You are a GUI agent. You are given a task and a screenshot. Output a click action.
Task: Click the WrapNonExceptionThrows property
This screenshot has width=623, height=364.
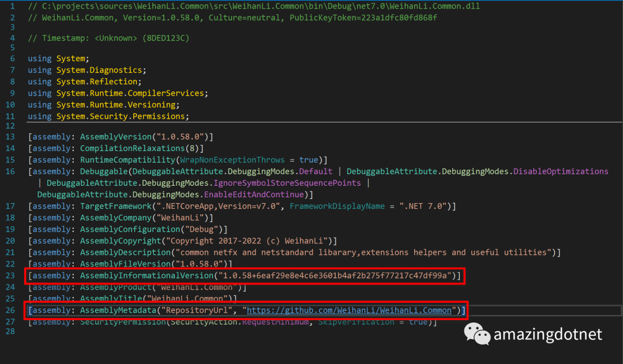click(232, 160)
